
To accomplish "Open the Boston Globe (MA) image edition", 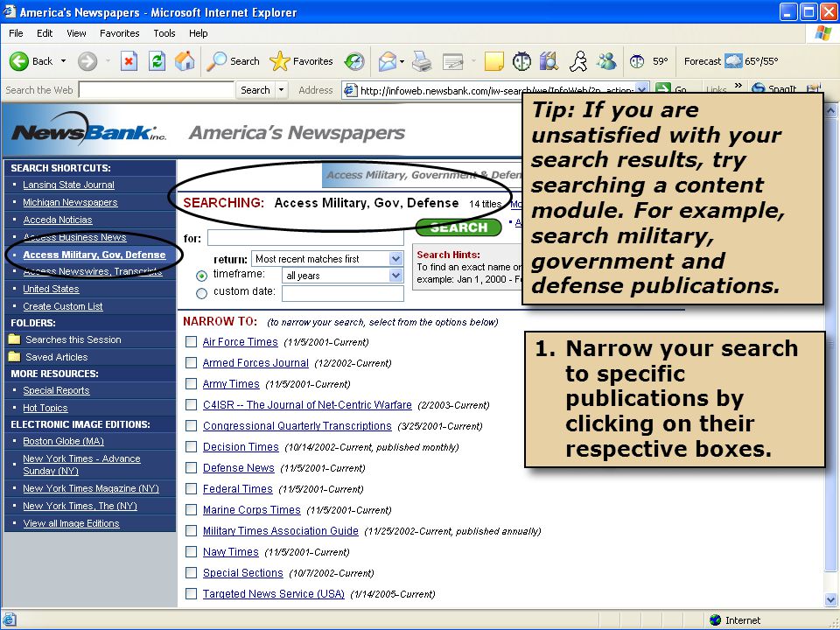I will pos(63,441).
